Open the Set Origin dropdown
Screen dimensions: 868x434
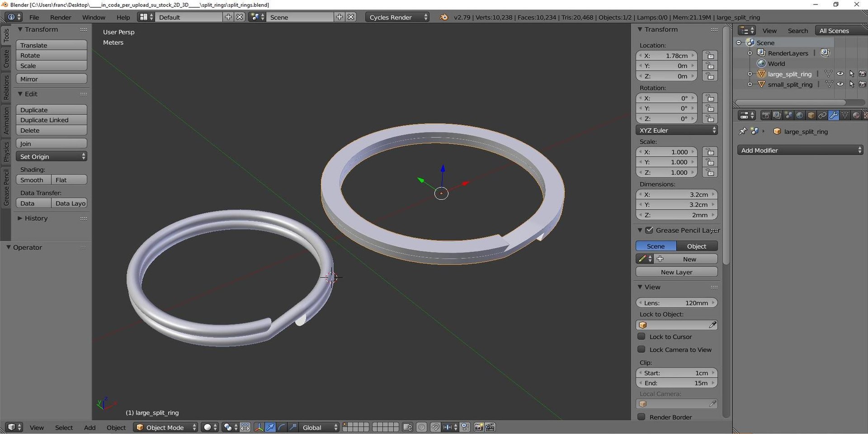[x=52, y=156]
